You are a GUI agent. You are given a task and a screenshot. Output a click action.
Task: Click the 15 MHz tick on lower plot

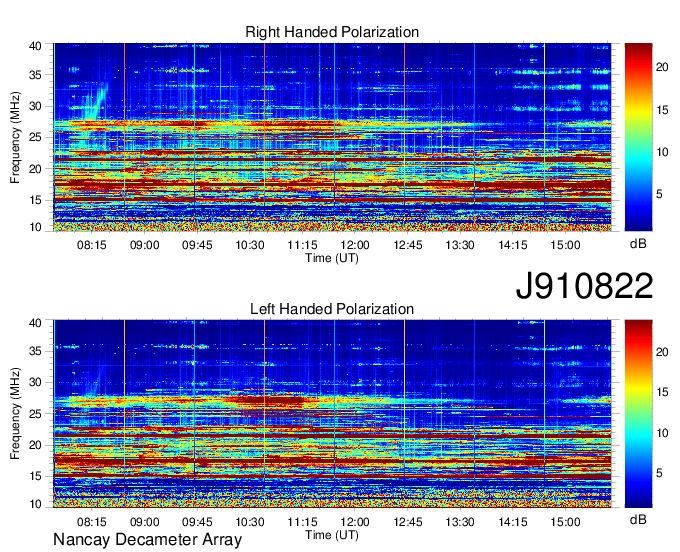35,476
